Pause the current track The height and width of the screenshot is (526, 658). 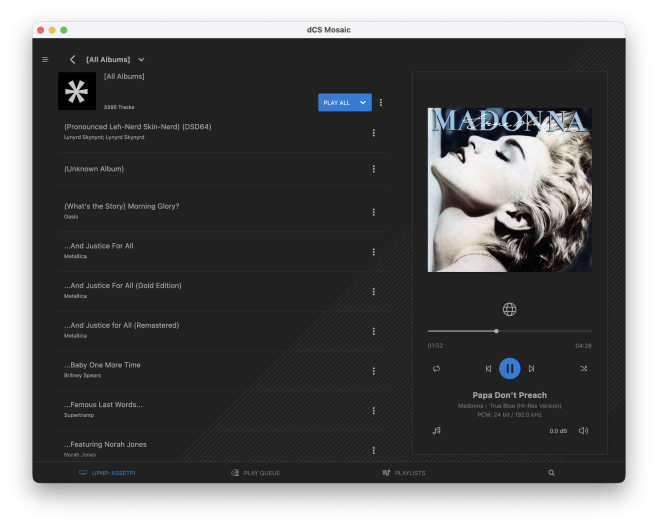coord(509,369)
